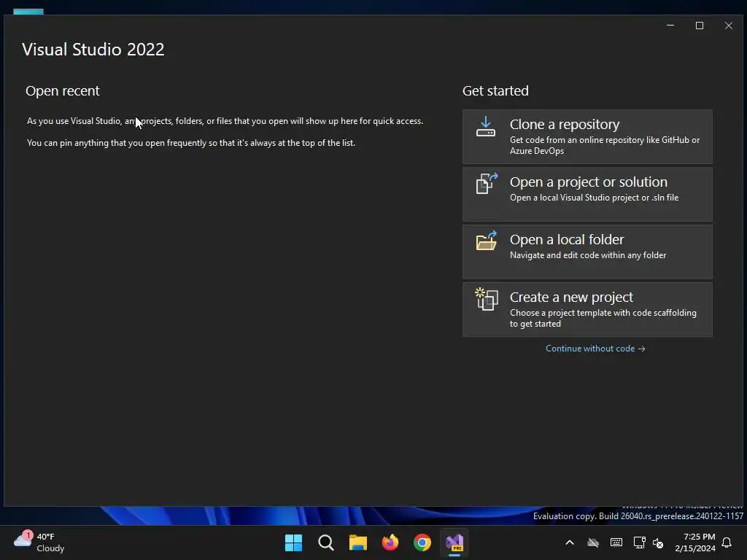Pick Open a local folder heading
The height and width of the screenshot is (560, 747).
coord(566,239)
